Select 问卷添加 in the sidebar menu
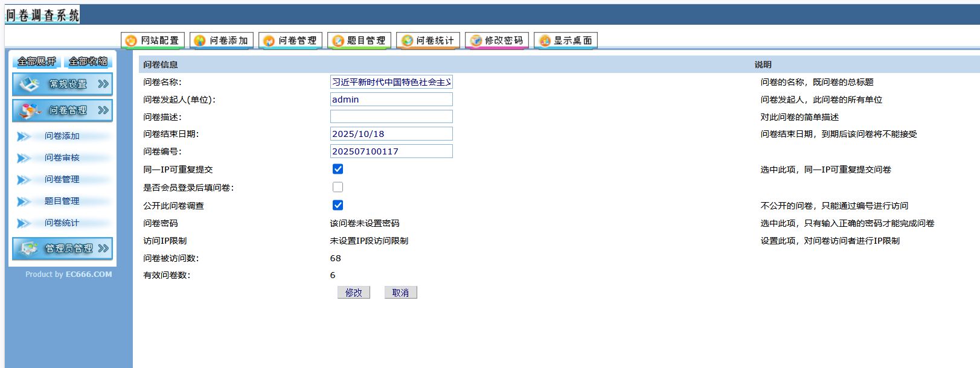Image resolution: width=980 pixels, height=368 pixels. click(x=62, y=136)
